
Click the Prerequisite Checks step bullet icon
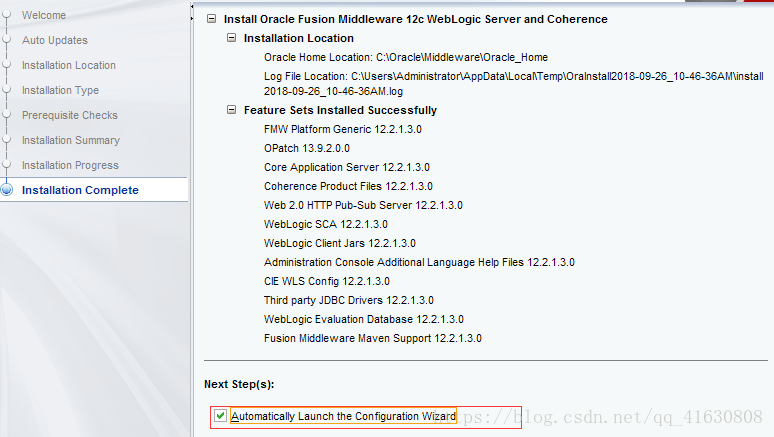click(x=6, y=115)
